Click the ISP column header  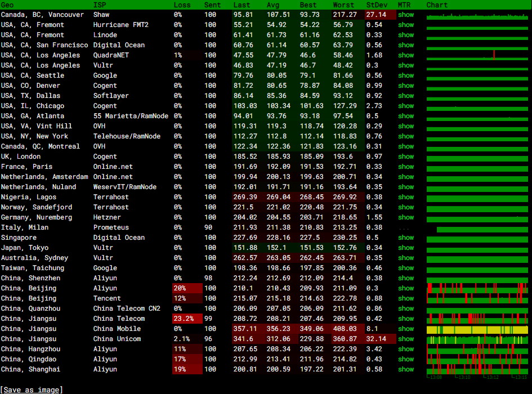[100, 5]
